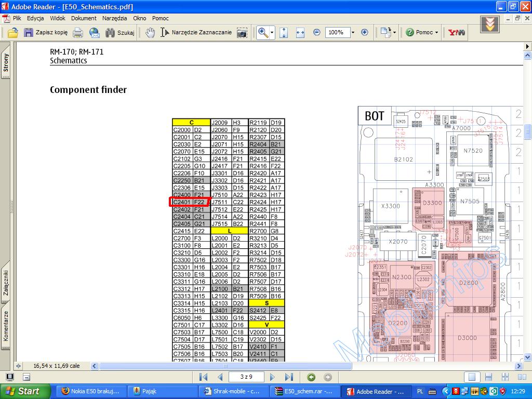Select the Narzędzie Zaznaczanie selection tool
This screenshot has height=399, width=532.
[196, 33]
